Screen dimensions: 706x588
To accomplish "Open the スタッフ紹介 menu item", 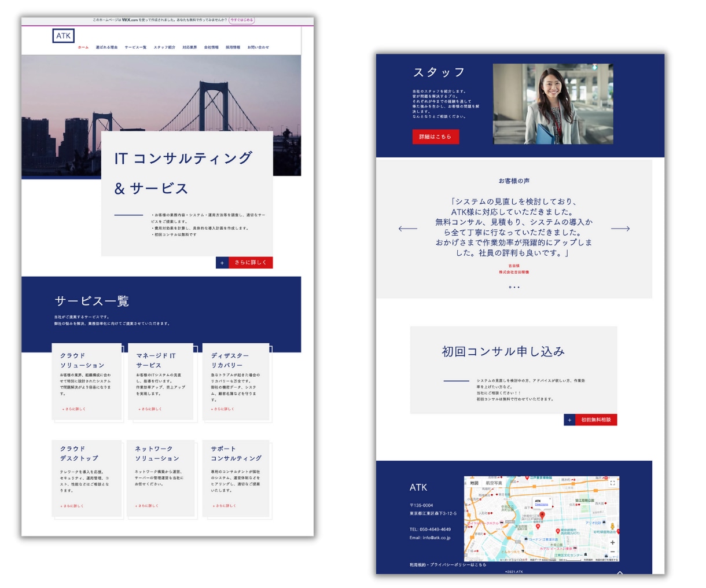I will (164, 47).
